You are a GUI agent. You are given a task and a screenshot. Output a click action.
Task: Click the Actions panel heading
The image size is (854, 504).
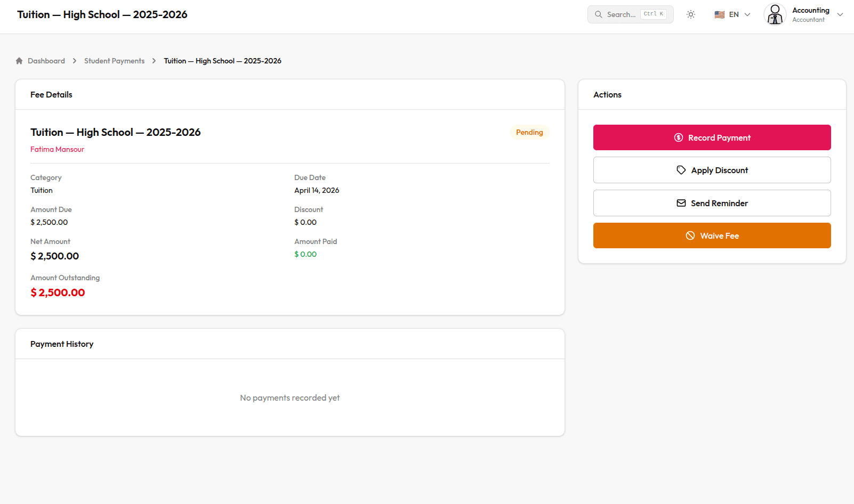pos(607,94)
